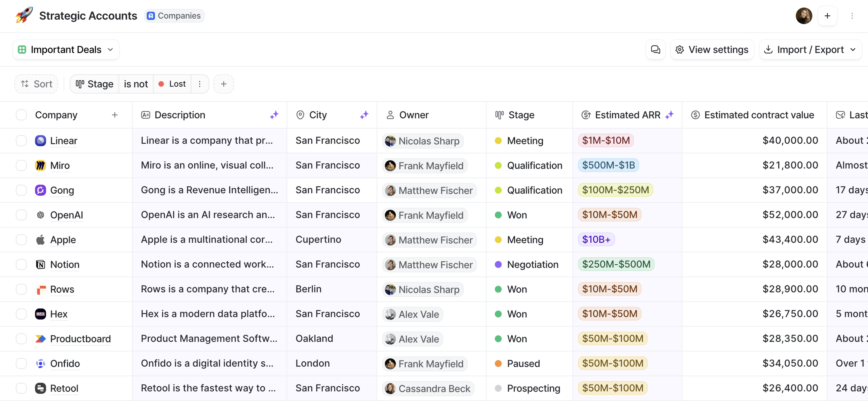Viewport: 868px width, 401px height.
Task: Check the checkbox for the Linear row
Action: tap(21, 141)
